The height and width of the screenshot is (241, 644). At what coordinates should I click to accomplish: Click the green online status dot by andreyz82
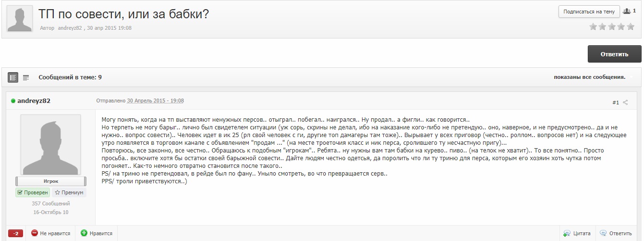13,101
